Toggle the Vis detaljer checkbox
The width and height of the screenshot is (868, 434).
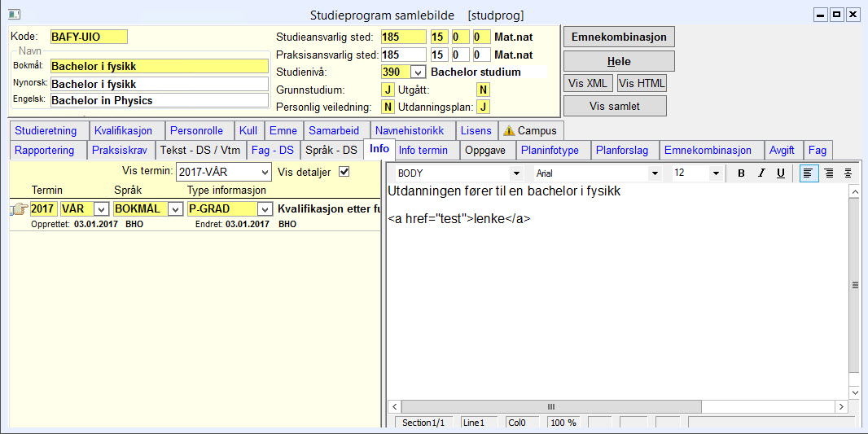tap(344, 172)
